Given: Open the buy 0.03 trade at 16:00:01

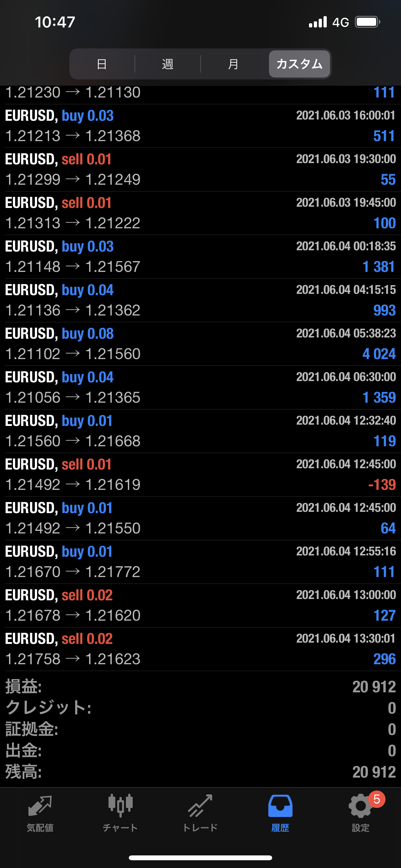Looking at the screenshot, I should tap(200, 126).
